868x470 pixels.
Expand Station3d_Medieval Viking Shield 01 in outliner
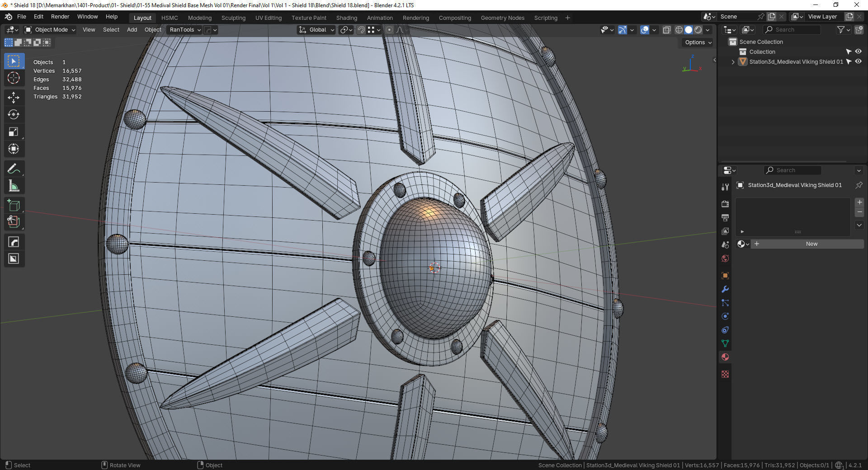733,62
